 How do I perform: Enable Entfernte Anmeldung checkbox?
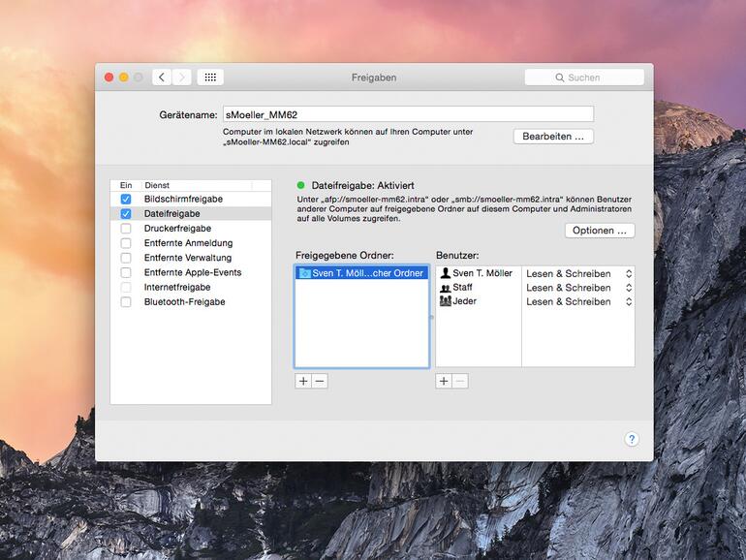(x=126, y=243)
